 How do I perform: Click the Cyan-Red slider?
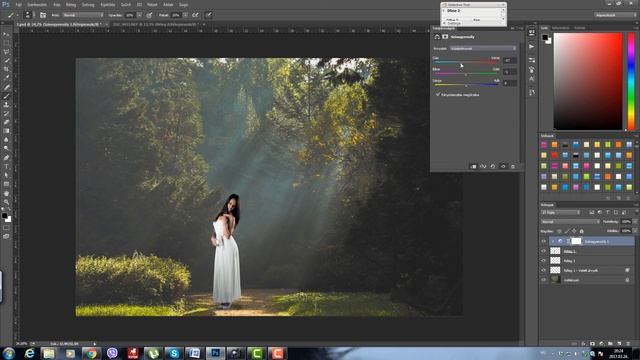467,62
